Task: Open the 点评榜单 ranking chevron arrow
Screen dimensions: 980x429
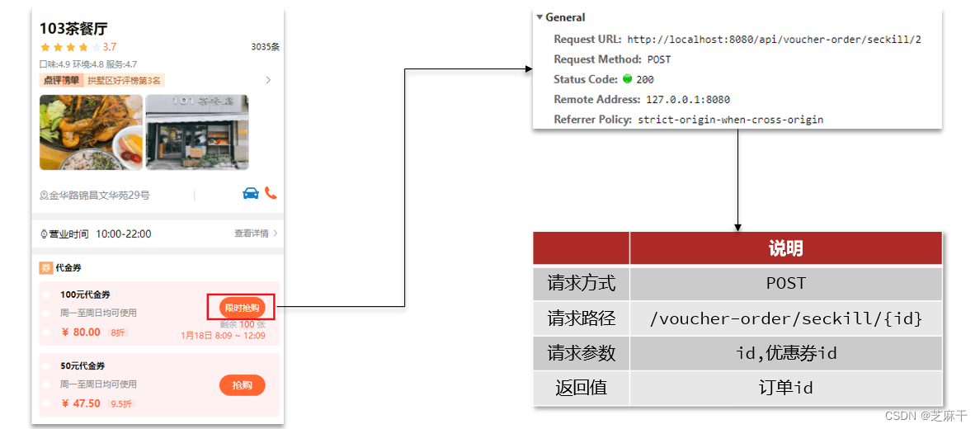Action: coord(268,80)
